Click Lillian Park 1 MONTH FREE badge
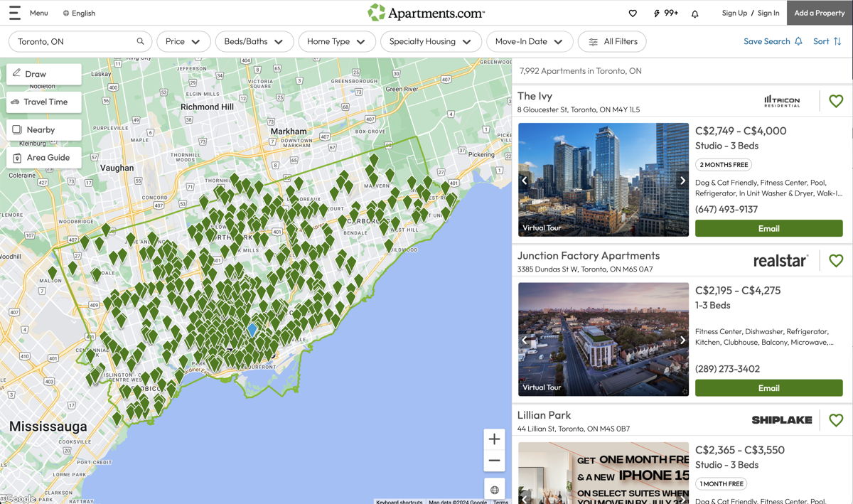This screenshot has height=504, width=853. [x=721, y=484]
